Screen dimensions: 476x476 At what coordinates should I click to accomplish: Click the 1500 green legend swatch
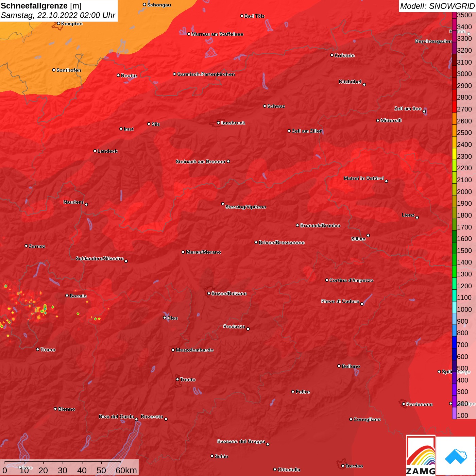click(454, 248)
